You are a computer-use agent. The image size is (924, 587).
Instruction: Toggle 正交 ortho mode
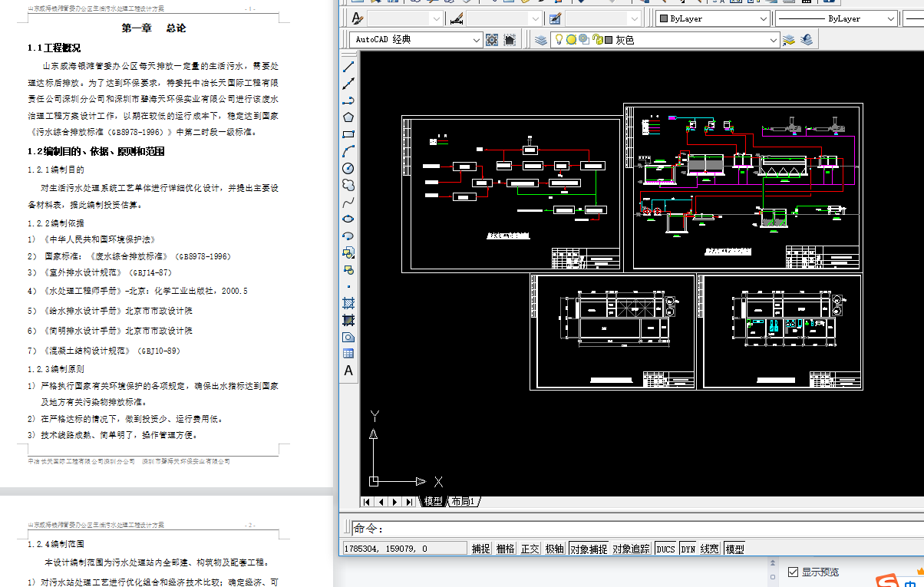click(530, 549)
